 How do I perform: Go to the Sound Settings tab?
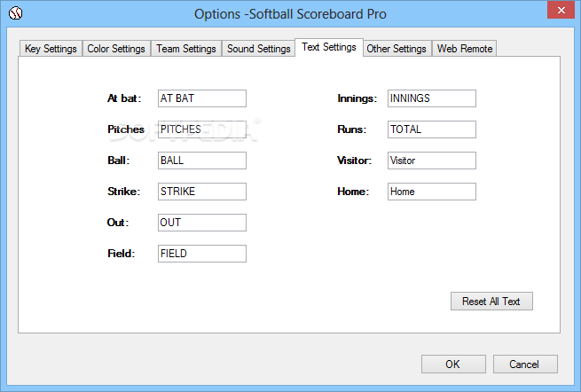point(259,49)
